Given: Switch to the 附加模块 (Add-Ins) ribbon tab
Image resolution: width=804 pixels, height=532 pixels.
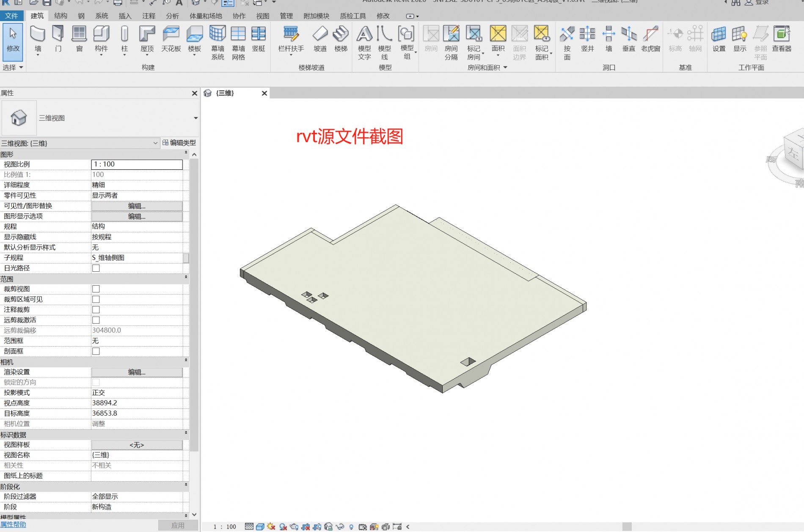Looking at the screenshot, I should 316,16.
